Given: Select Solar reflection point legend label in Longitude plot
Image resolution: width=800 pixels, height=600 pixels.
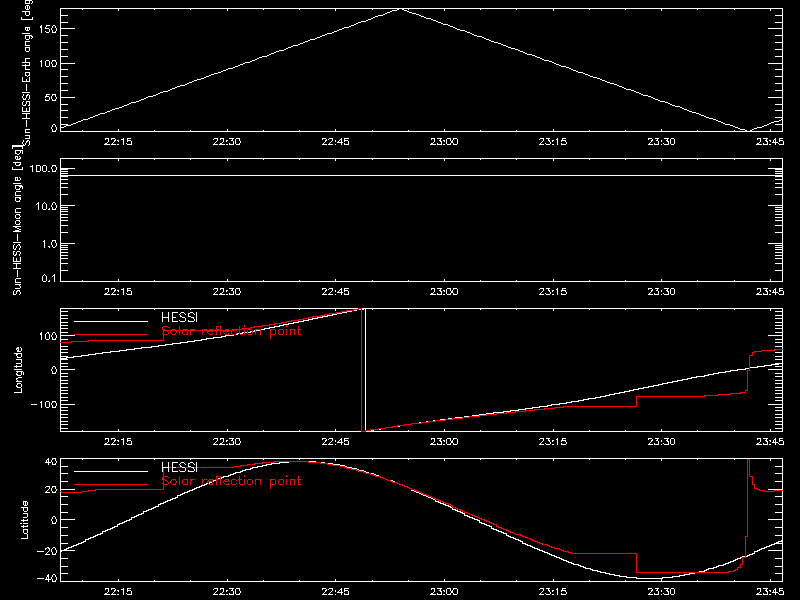Looking at the screenshot, I should [231, 331].
